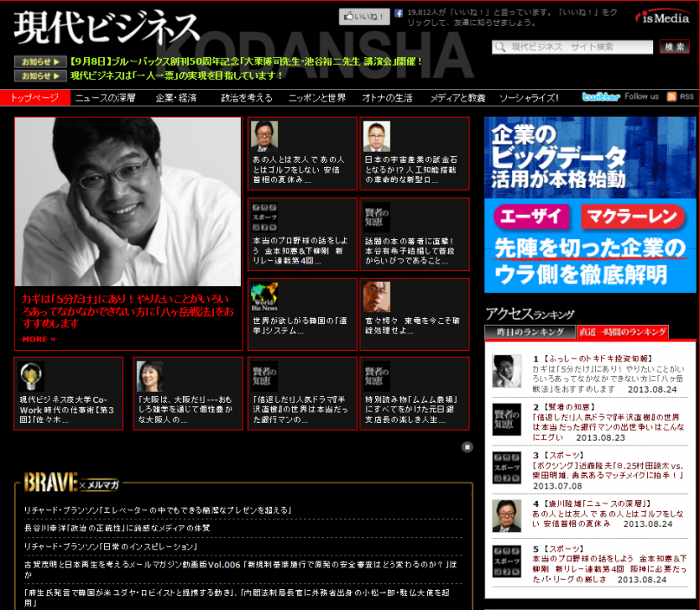Open the 大阪は、大阪だ article woman thumbnail

tap(150, 376)
